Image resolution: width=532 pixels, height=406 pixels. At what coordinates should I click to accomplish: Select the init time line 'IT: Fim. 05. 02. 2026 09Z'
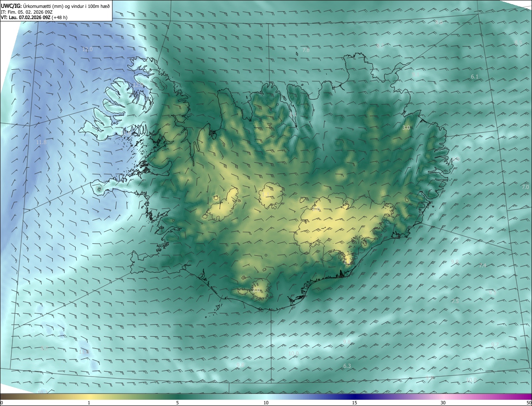pos(27,12)
